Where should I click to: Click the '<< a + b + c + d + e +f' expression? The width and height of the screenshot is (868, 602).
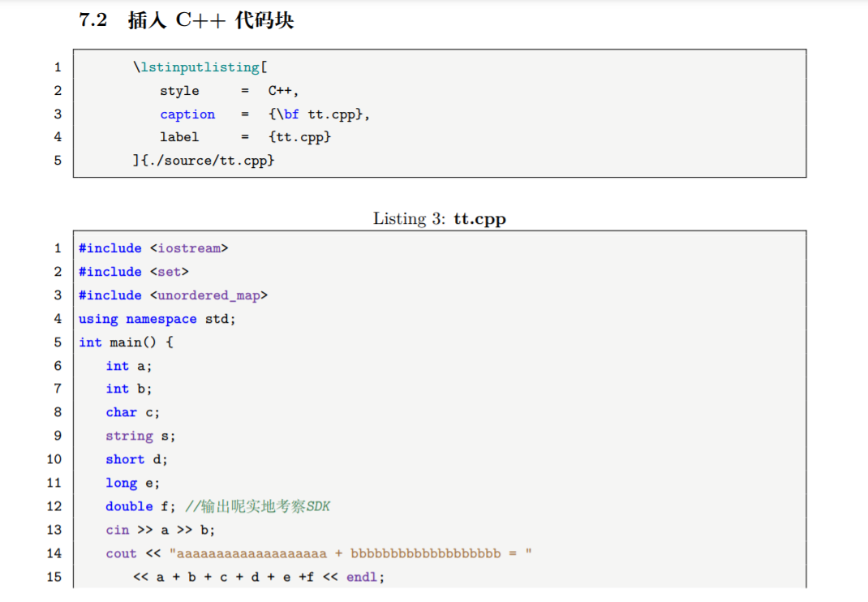coord(224,578)
